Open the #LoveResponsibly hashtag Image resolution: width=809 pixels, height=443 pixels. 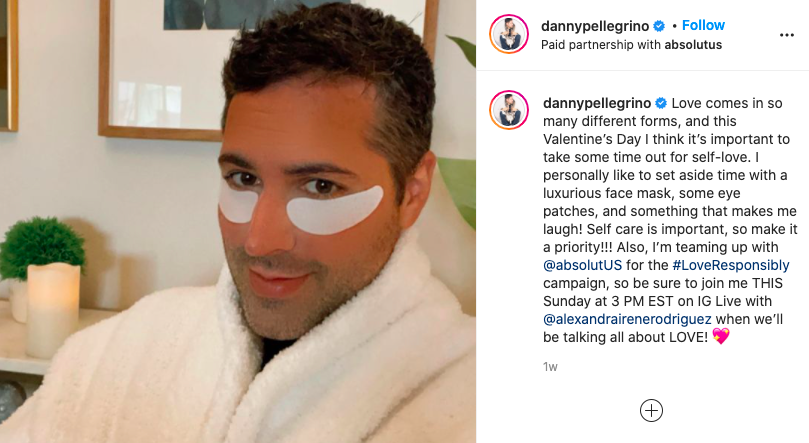click(731, 265)
